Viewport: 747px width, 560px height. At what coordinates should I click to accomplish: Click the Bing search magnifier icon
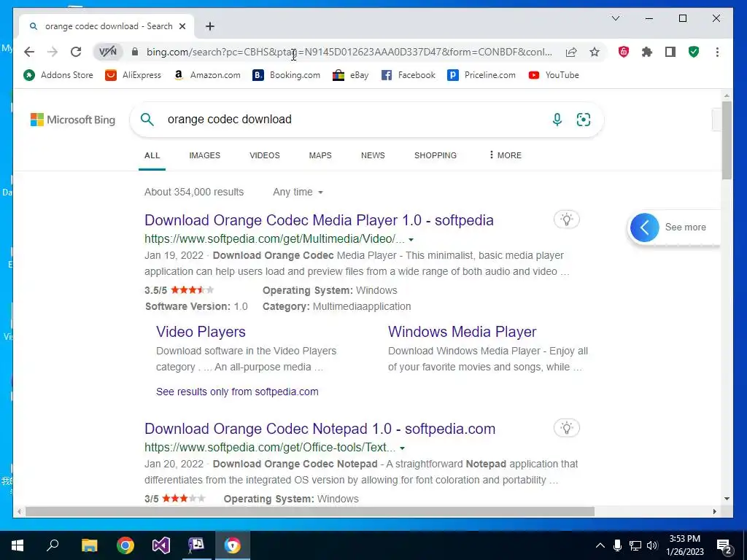(x=147, y=120)
